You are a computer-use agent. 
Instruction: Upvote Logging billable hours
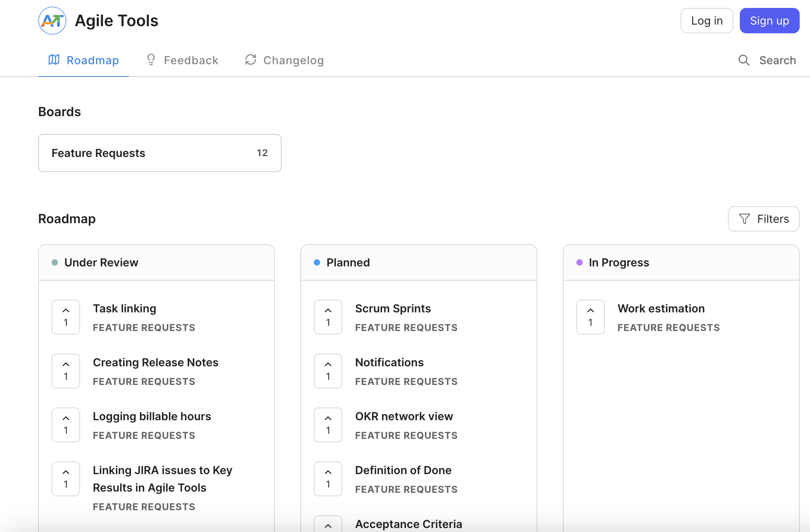(x=66, y=425)
